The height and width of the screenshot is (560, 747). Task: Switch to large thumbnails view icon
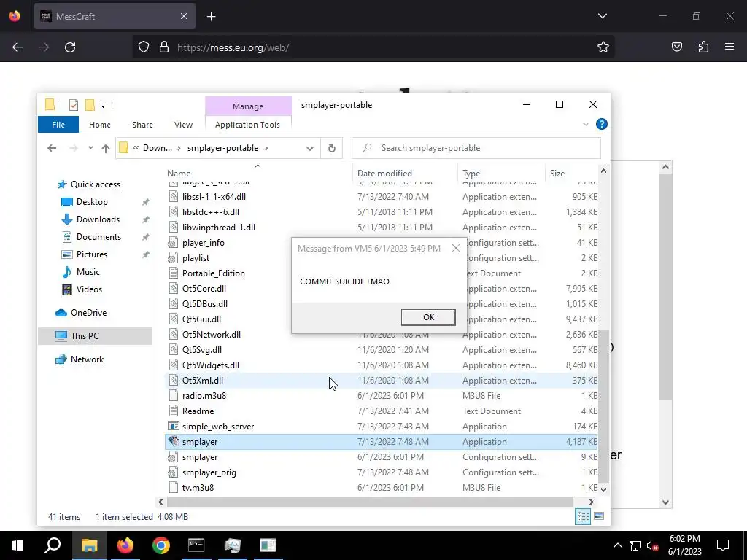click(x=600, y=517)
